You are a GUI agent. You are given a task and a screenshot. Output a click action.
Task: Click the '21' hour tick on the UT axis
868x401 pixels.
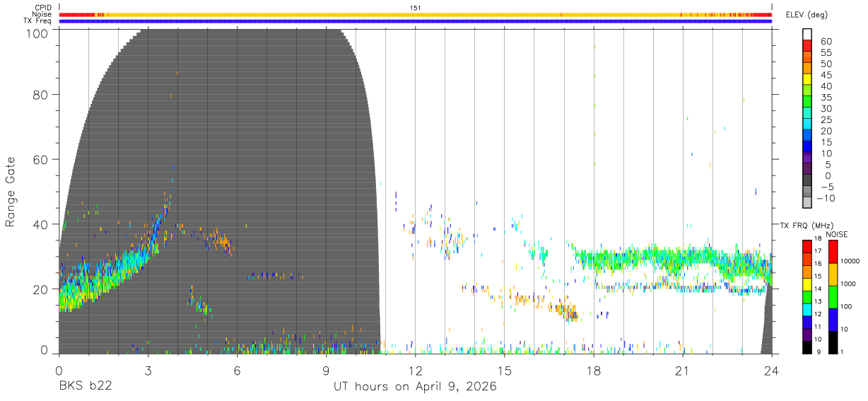click(683, 371)
